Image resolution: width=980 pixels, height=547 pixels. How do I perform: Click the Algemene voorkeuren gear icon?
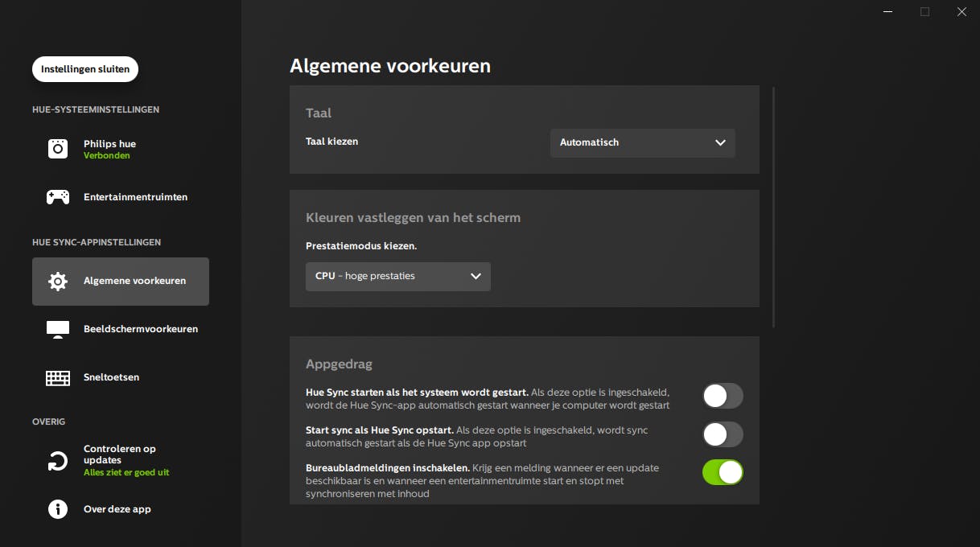point(58,282)
